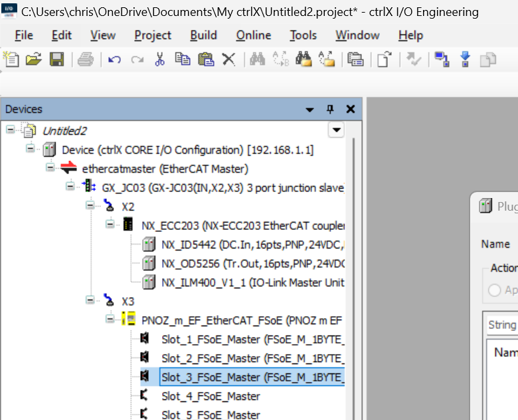The height and width of the screenshot is (420, 518).
Task: Click the toolbar icon after Replace in Project
Action: [x=355, y=60]
